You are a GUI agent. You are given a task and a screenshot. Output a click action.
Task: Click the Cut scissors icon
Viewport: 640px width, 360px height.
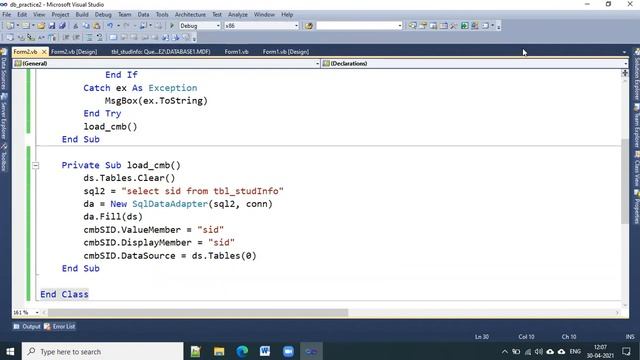click(x=76, y=26)
